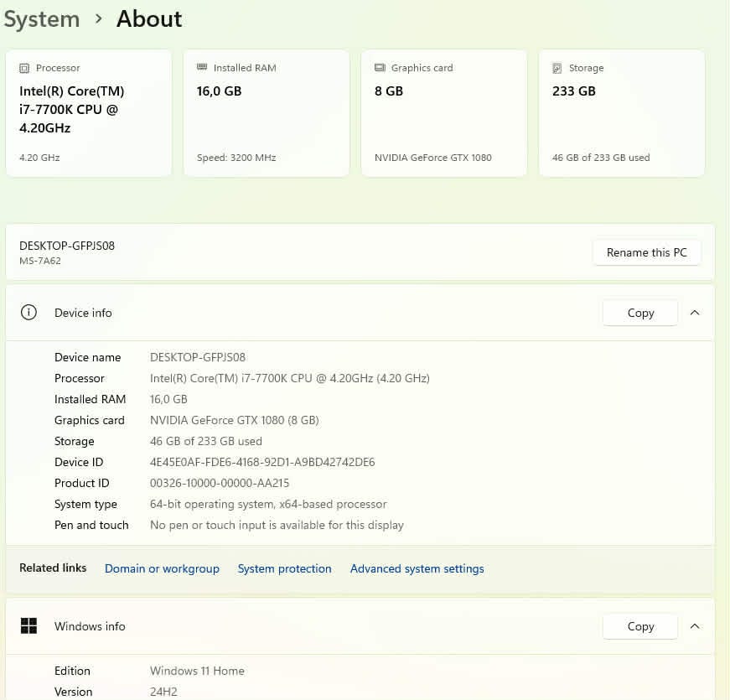Click the Processor chip icon
Viewport: 730px width, 700px height.
[x=24, y=68]
